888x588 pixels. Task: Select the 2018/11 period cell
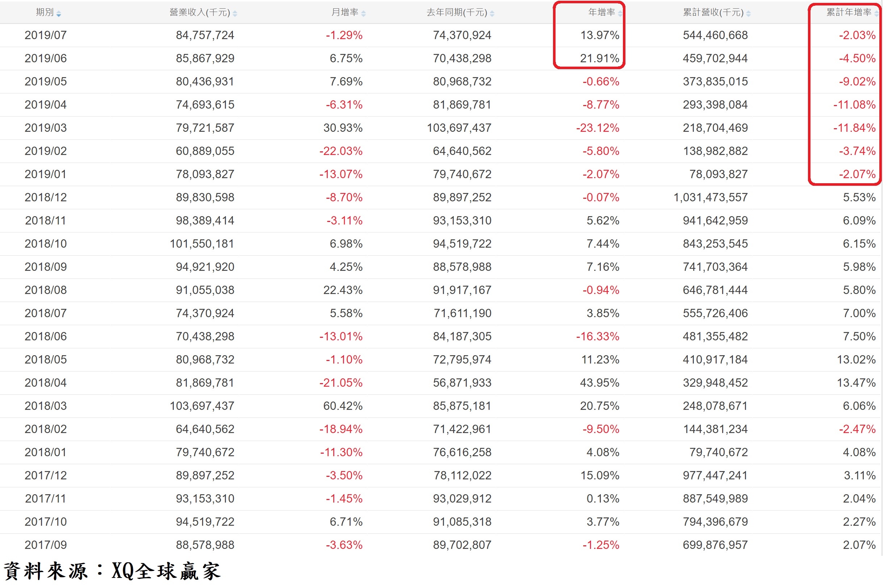[x=46, y=221]
